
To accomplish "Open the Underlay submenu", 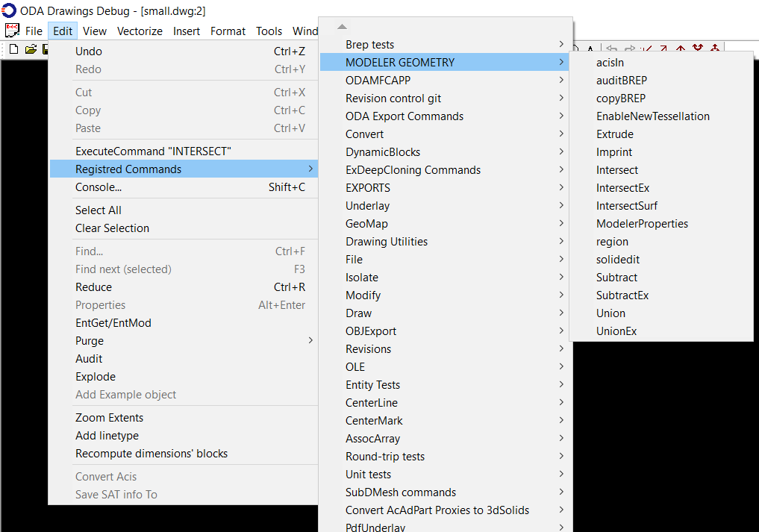I will coord(446,206).
